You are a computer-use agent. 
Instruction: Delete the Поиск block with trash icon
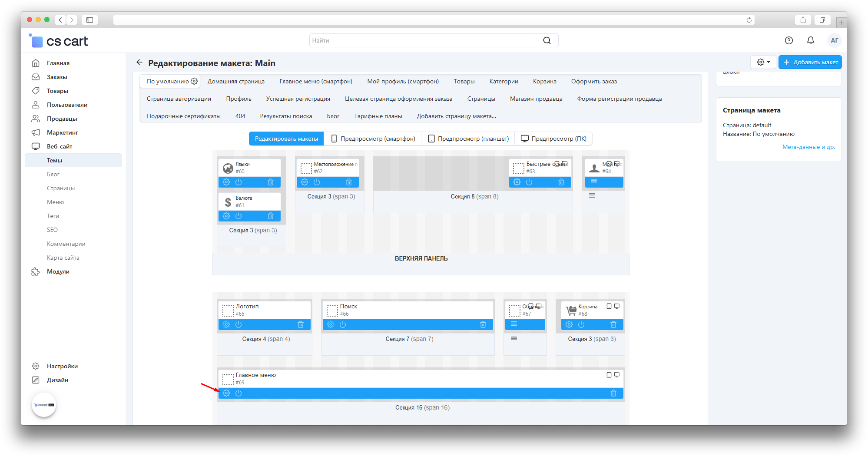click(x=483, y=324)
